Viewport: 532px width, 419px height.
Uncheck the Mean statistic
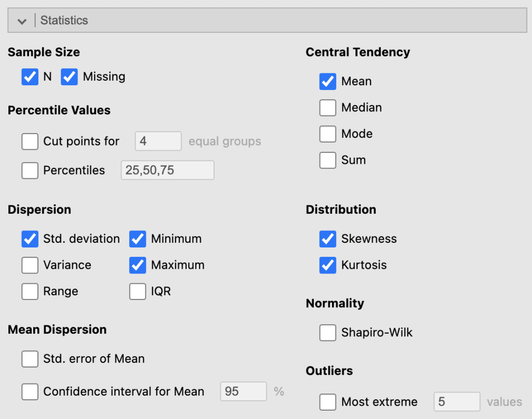pos(328,81)
